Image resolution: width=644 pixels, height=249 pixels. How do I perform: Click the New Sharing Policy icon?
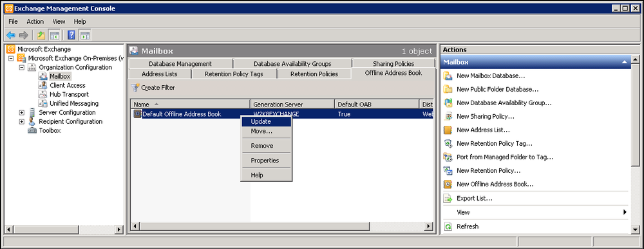pos(448,117)
